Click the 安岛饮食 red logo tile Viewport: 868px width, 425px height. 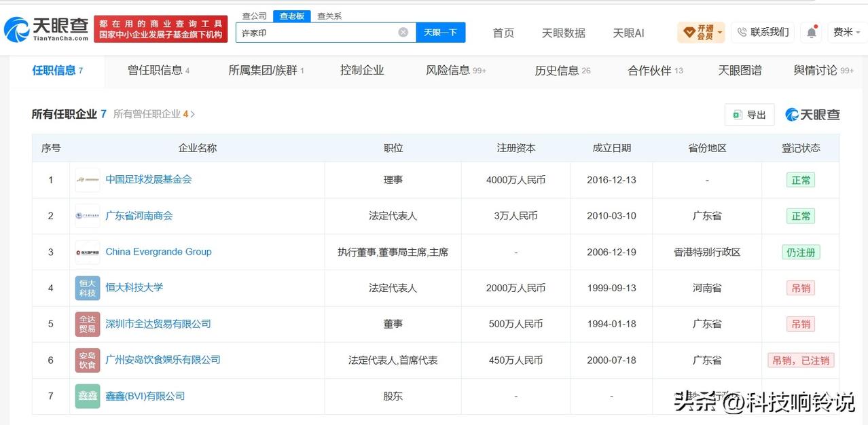[88, 360]
